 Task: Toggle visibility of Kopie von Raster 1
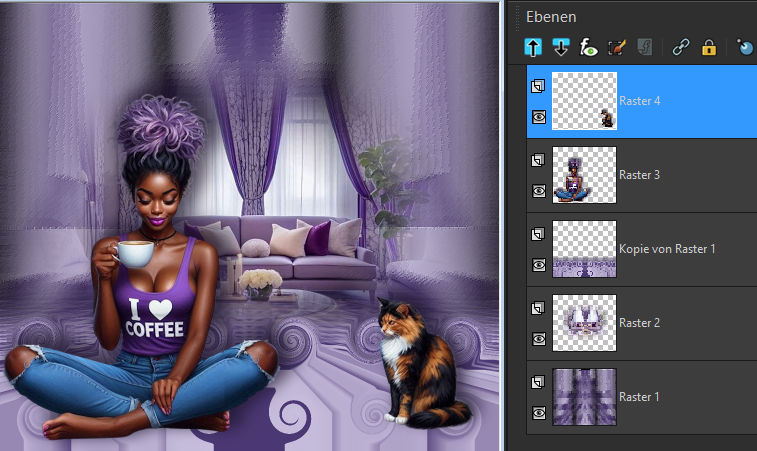[539, 265]
